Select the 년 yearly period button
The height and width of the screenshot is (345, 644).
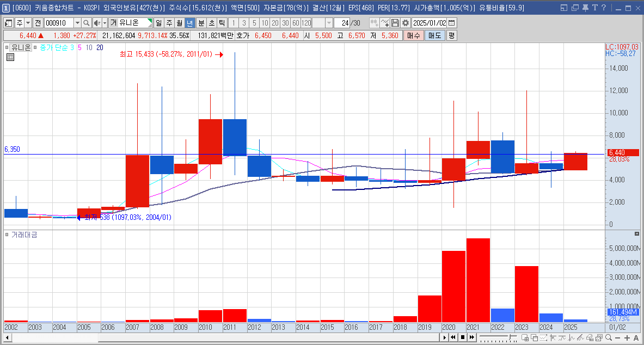coord(190,23)
